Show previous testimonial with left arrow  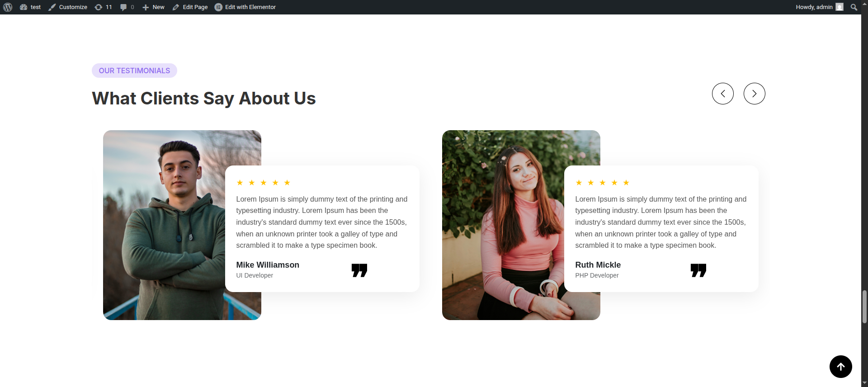pos(723,94)
